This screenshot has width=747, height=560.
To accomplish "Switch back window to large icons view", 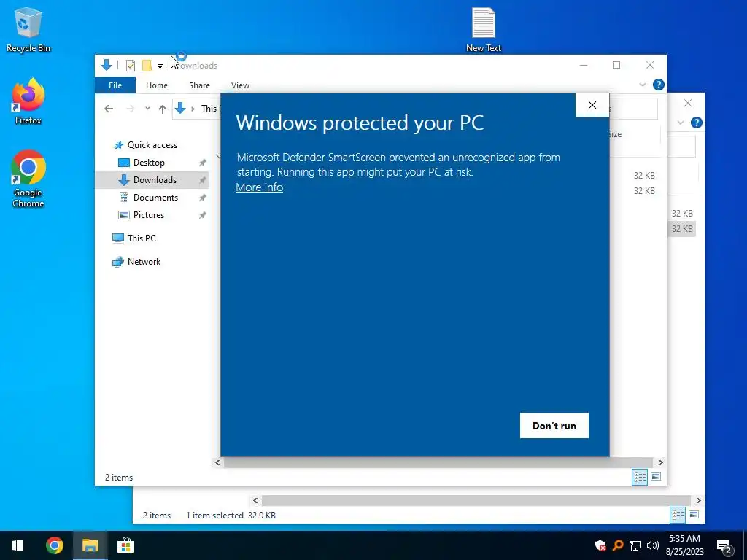I will click(694, 515).
